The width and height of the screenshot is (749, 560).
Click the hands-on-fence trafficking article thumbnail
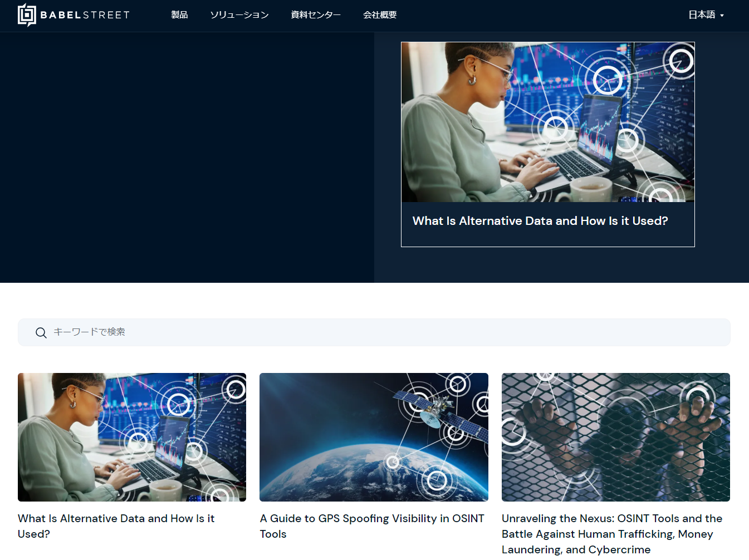coord(615,437)
